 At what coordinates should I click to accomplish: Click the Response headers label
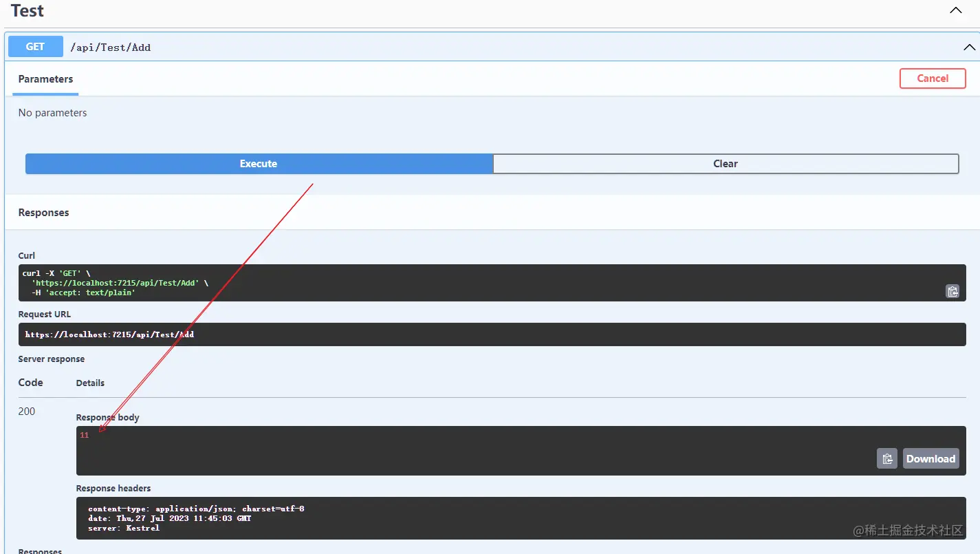(113, 489)
